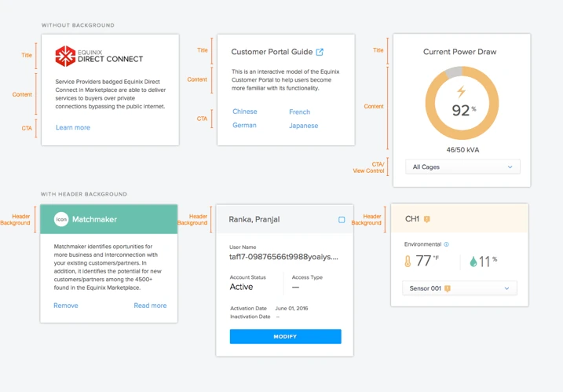
Task: Open the All Cages dropdown
Action: 462,167
